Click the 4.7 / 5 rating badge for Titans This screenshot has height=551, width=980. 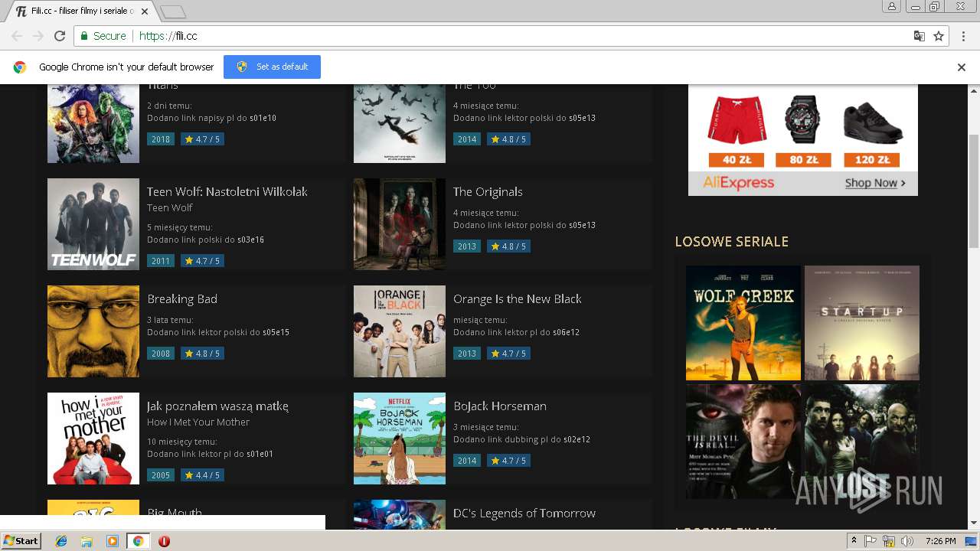pos(202,139)
